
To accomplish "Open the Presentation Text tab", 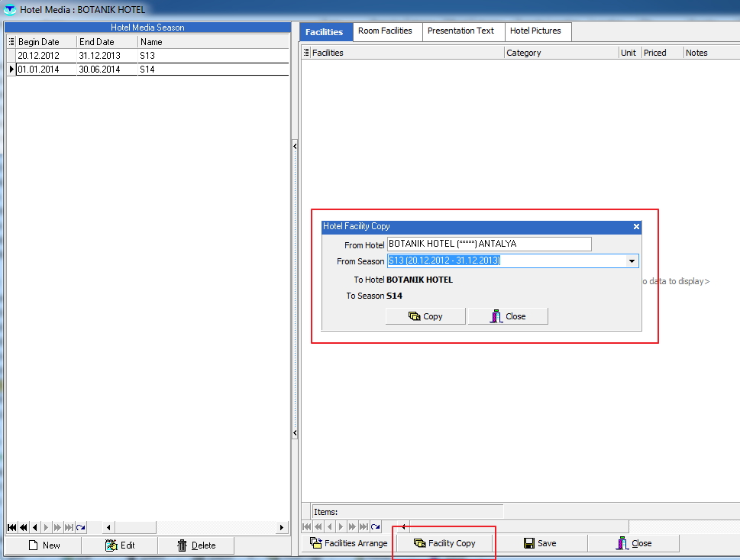I will [x=460, y=31].
